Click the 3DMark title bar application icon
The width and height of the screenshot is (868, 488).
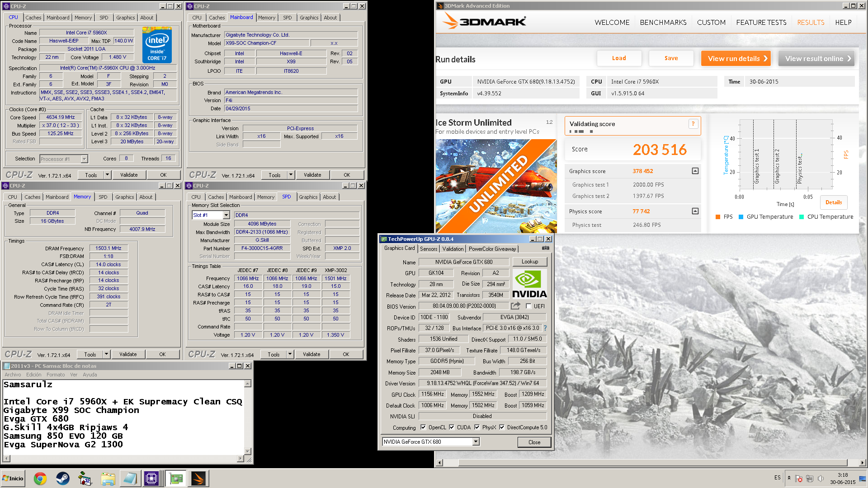click(439, 6)
